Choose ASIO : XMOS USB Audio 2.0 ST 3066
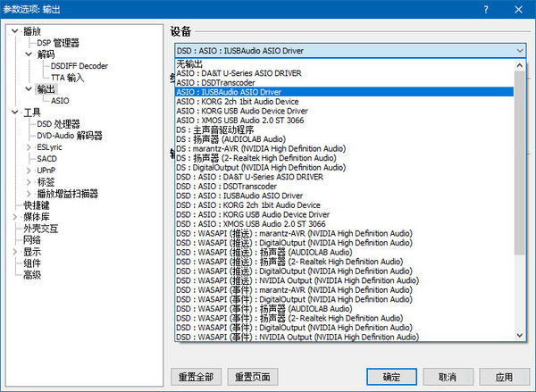536x392 pixels. pos(344,121)
